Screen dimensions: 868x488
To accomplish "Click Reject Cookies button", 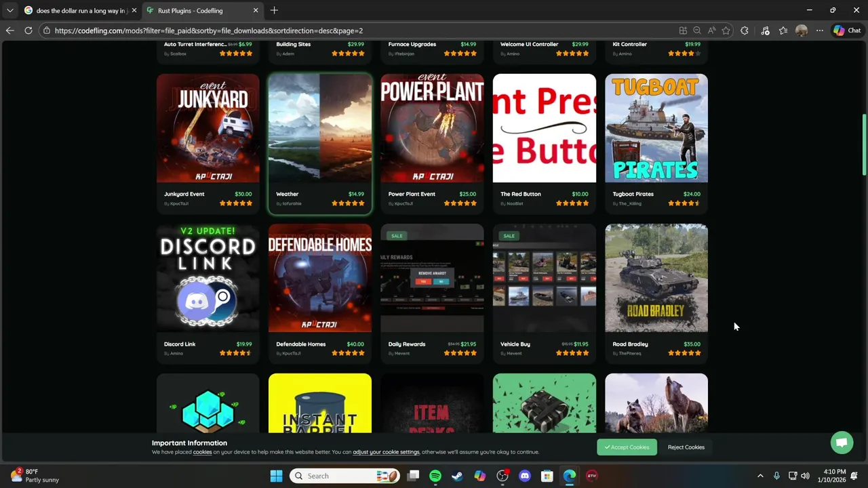I will (686, 447).
